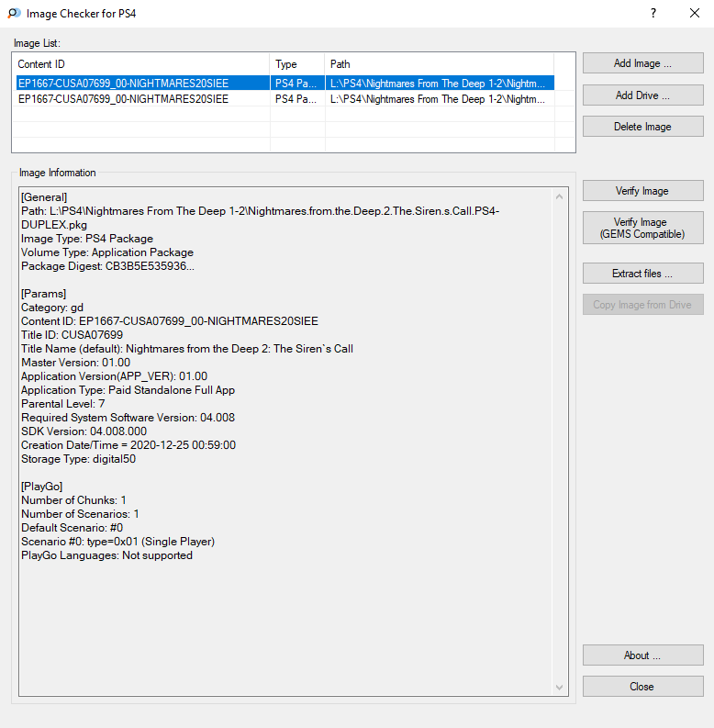Screen dimensions: 714x728
Task: Click the Title ID: CUSA07699 line
Action: coord(72,335)
